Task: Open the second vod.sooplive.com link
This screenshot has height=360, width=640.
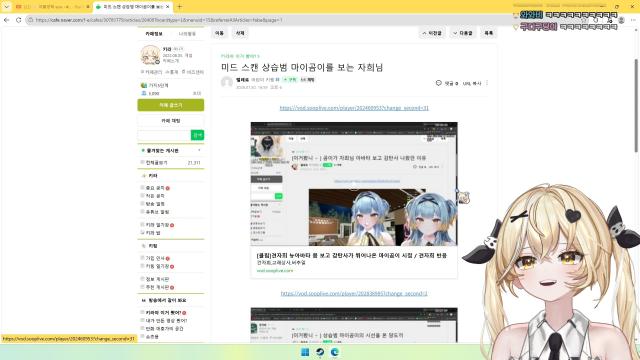Action: tap(354, 293)
